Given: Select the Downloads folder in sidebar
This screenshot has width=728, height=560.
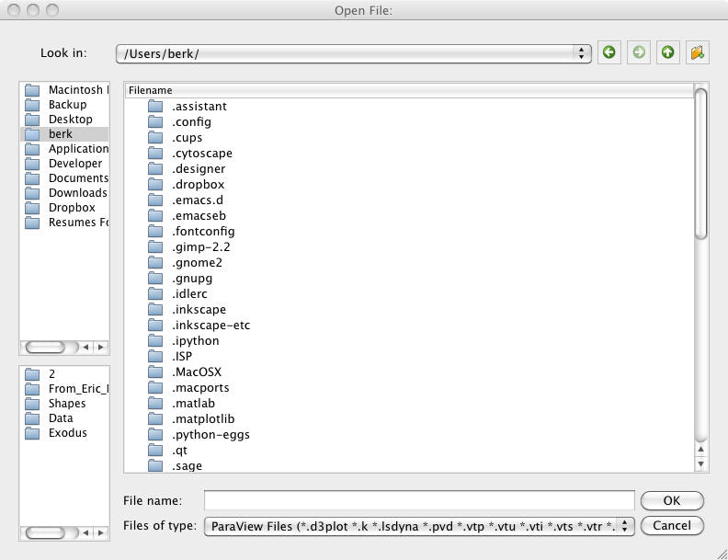Looking at the screenshot, I should [77, 193].
